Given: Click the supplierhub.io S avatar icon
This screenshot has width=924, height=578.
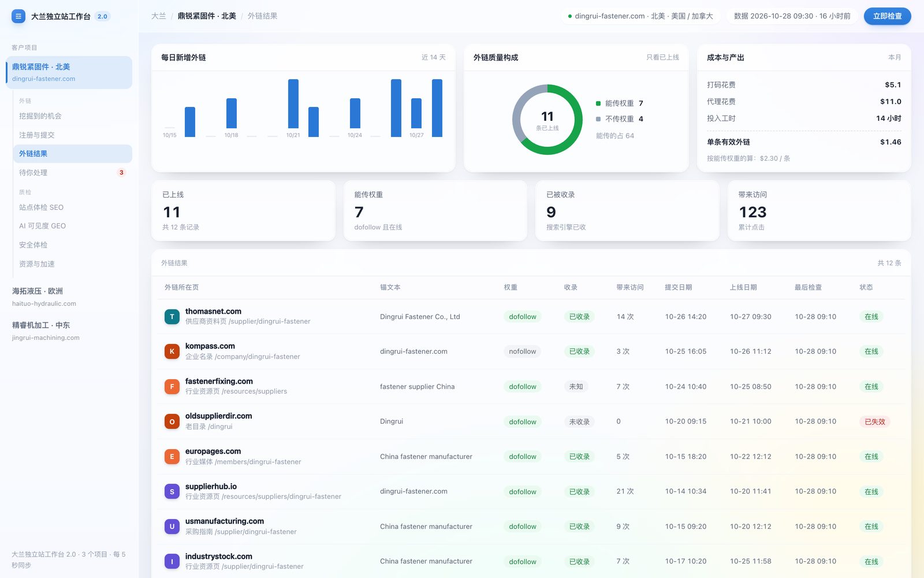Looking at the screenshot, I should [x=172, y=492].
